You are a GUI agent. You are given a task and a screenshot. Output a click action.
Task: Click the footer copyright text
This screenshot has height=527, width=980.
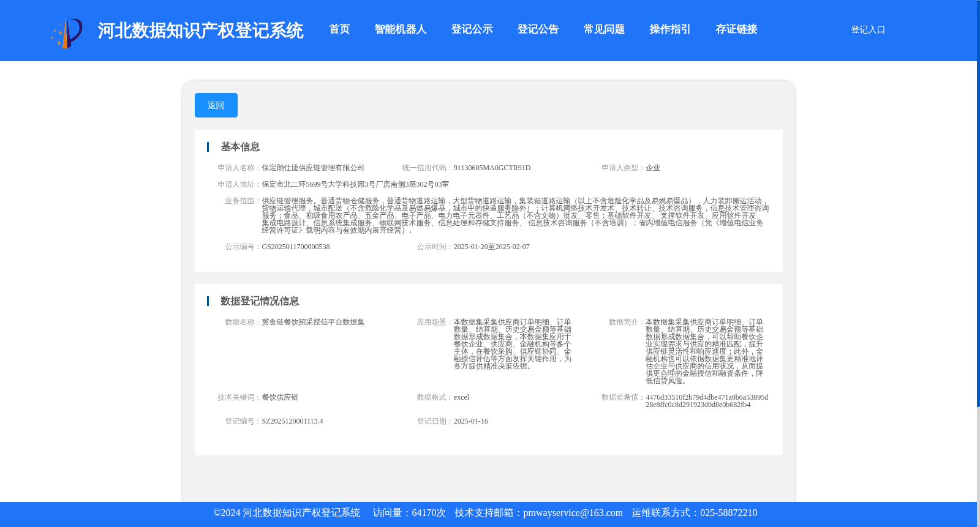tap(287, 513)
